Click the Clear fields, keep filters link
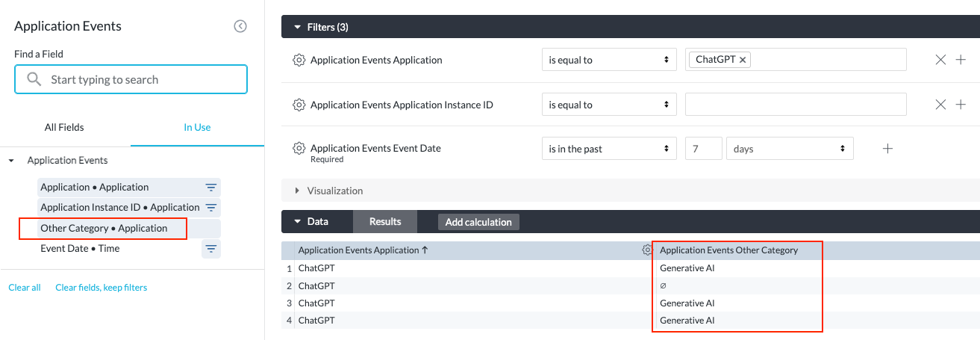 102,288
